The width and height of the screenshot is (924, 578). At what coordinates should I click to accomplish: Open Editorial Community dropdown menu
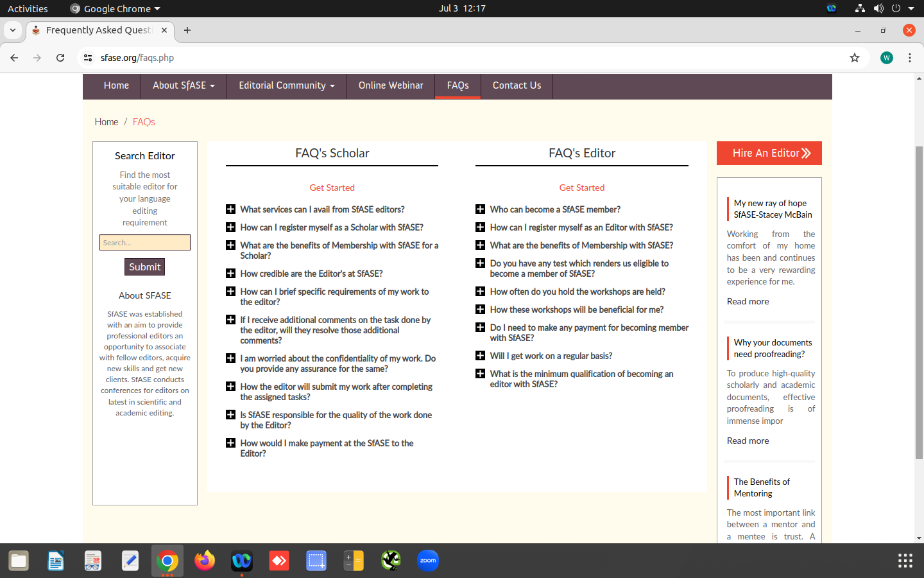(287, 85)
